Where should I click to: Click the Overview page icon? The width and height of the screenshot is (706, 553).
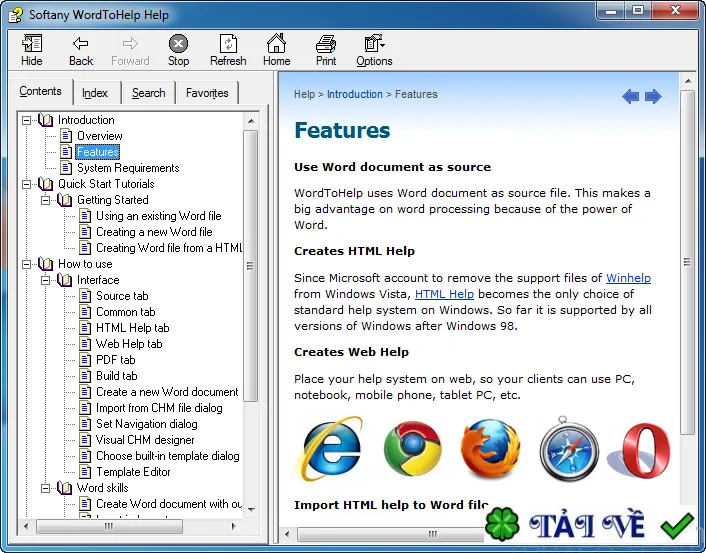coord(66,136)
